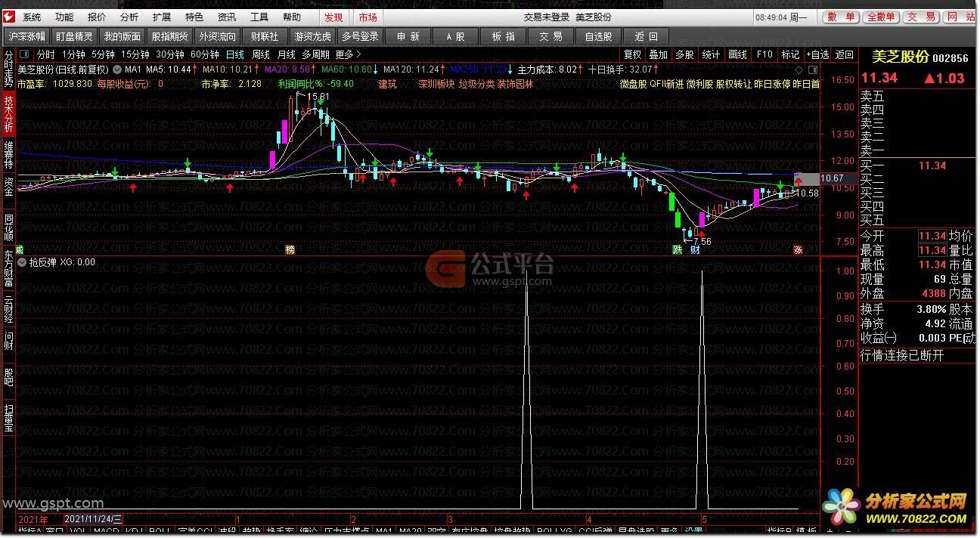
Task: Select the 周线 period
Action: pyautogui.click(x=261, y=54)
